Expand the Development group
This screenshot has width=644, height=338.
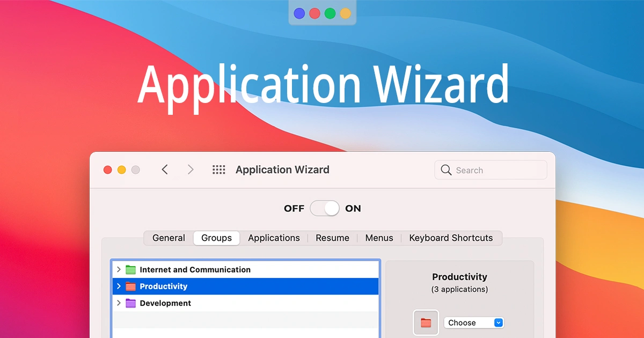coord(119,303)
